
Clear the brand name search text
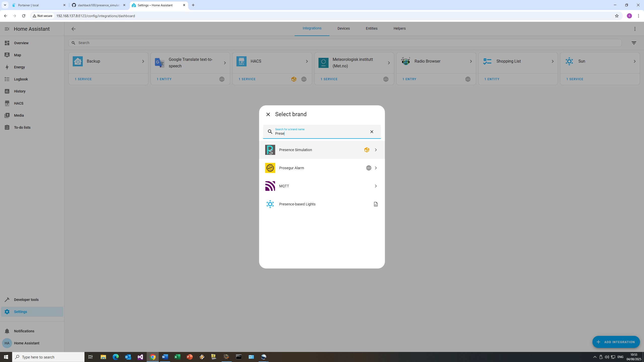pyautogui.click(x=372, y=132)
